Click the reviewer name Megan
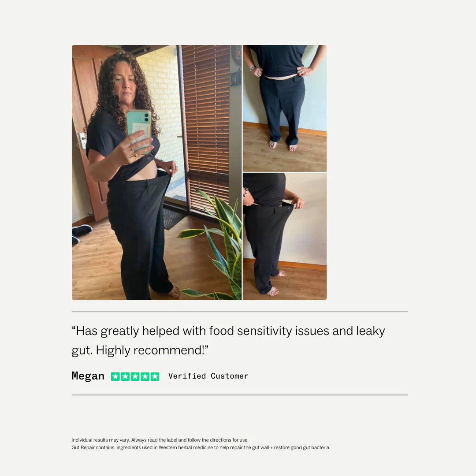 [x=88, y=376]
